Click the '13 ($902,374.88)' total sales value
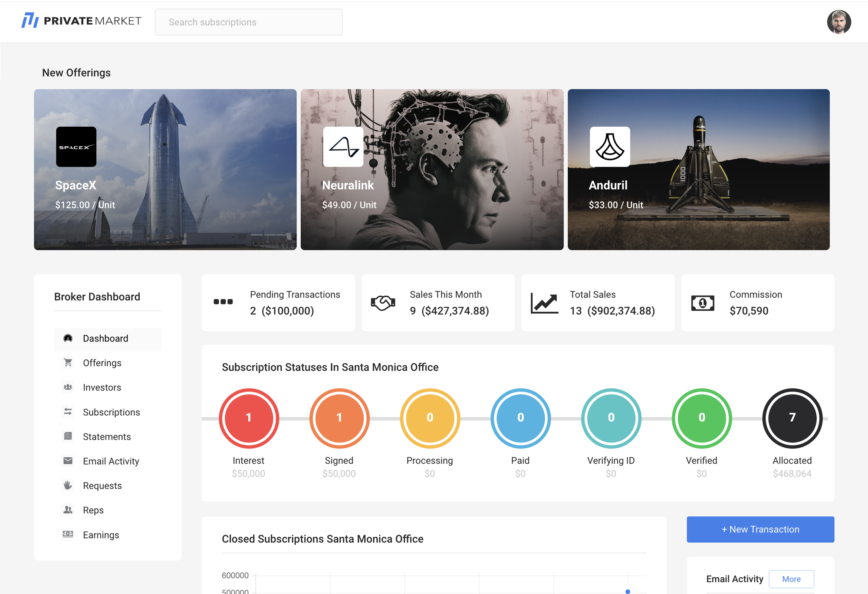Viewport: 868px width, 594px height. (x=612, y=311)
